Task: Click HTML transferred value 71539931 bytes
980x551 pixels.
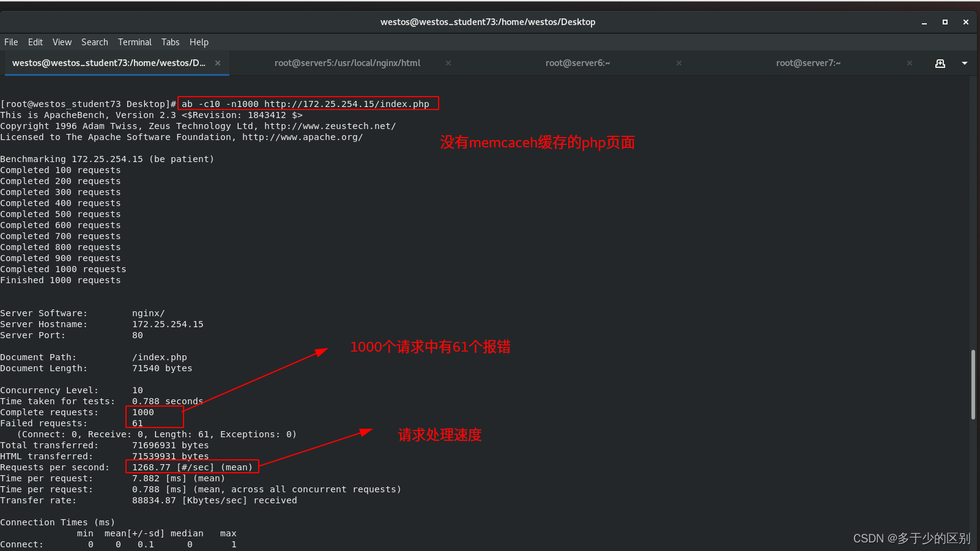Action: (171, 456)
